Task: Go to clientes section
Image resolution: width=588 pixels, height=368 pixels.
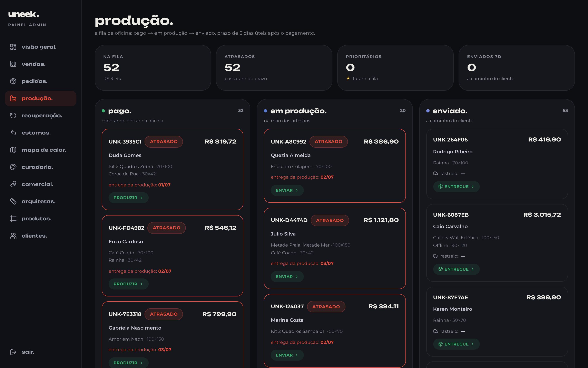Action: (41, 236)
